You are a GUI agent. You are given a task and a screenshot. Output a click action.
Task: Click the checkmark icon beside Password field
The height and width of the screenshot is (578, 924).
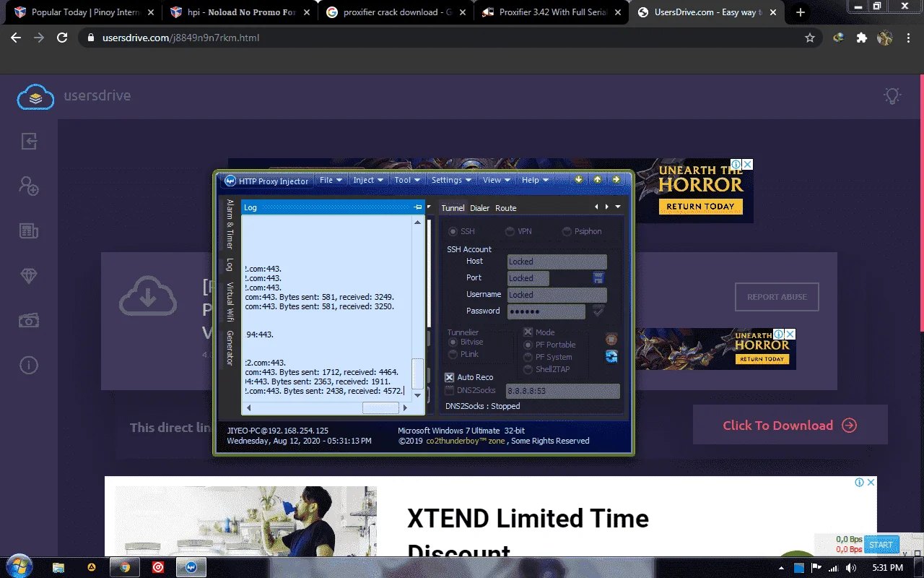click(x=598, y=311)
